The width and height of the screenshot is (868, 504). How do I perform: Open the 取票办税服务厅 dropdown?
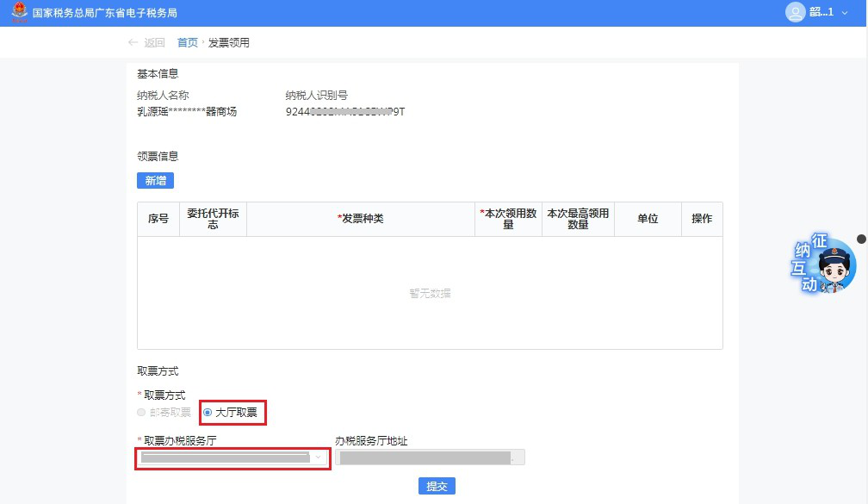pos(232,457)
